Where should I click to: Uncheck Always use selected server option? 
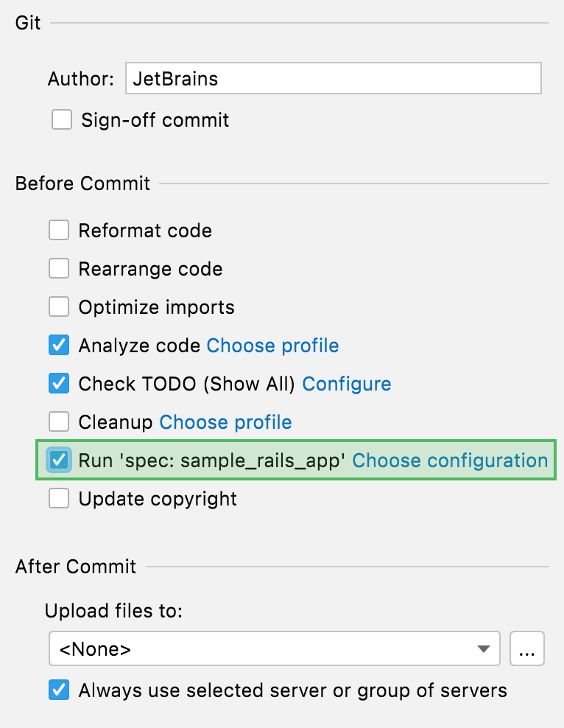[x=59, y=690]
